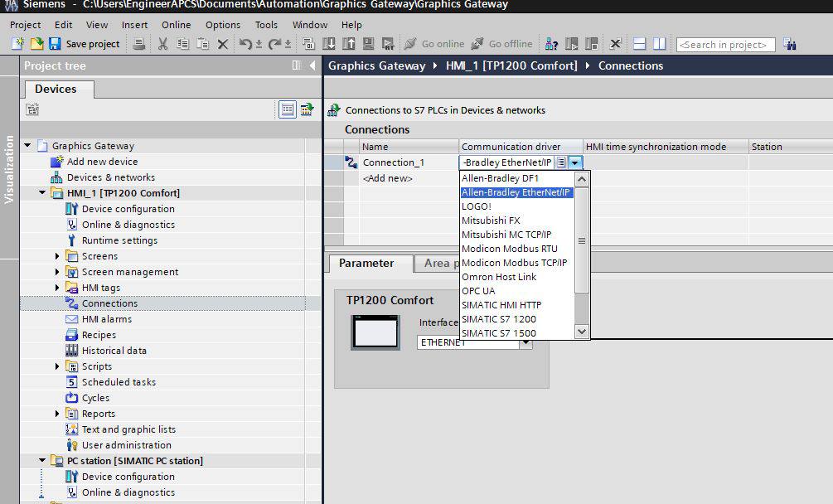833x504 pixels.
Task: Click the Save project button
Action: coord(85,44)
